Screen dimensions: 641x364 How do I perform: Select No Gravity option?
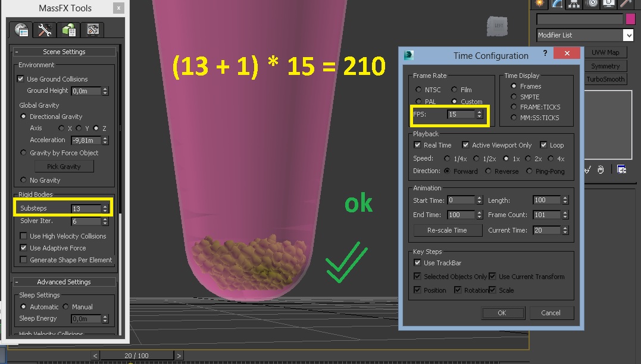click(23, 180)
